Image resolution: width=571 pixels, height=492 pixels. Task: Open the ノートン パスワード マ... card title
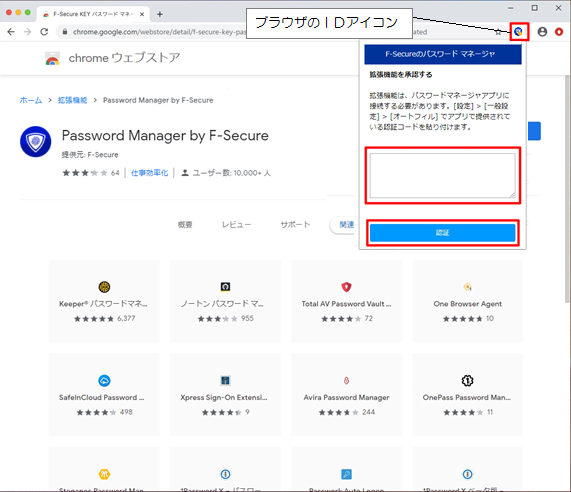(x=223, y=304)
